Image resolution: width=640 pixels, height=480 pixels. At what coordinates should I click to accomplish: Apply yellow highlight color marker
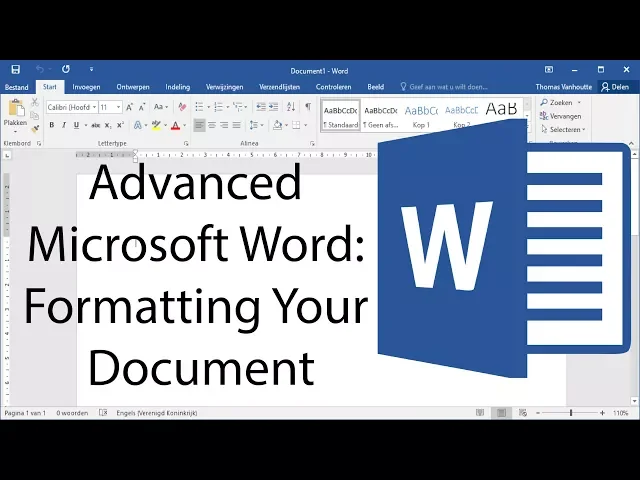click(156, 125)
